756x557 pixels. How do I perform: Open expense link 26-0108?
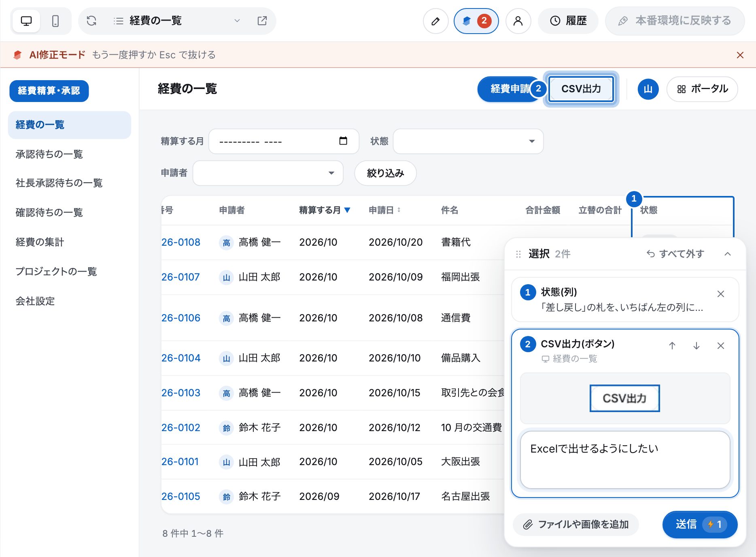pos(181,242)
